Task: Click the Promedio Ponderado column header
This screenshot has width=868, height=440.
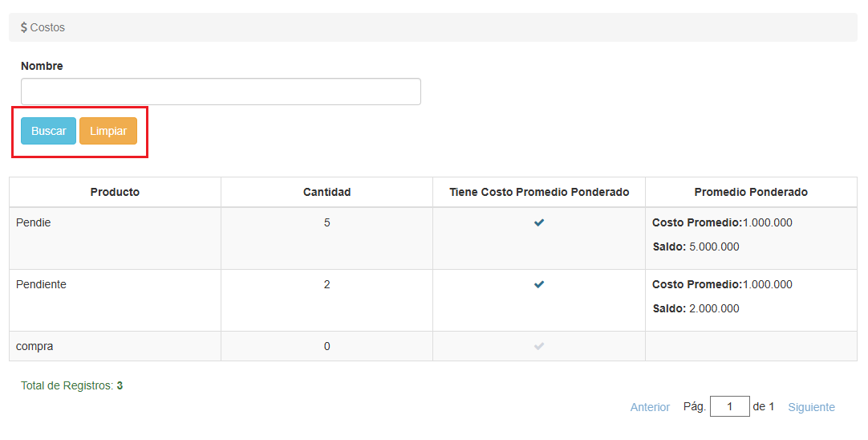Action: pos(751,192)
